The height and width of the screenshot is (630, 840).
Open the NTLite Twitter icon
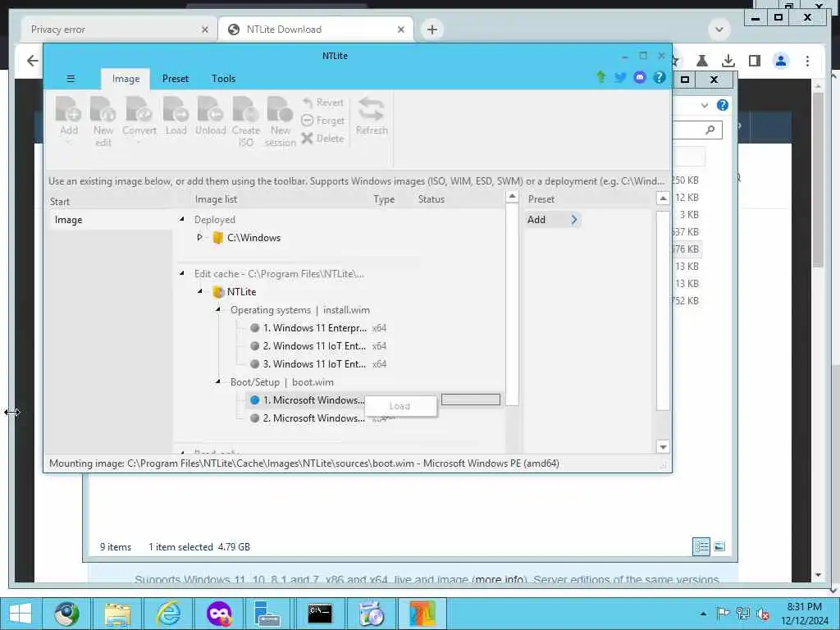pos(620,78)
